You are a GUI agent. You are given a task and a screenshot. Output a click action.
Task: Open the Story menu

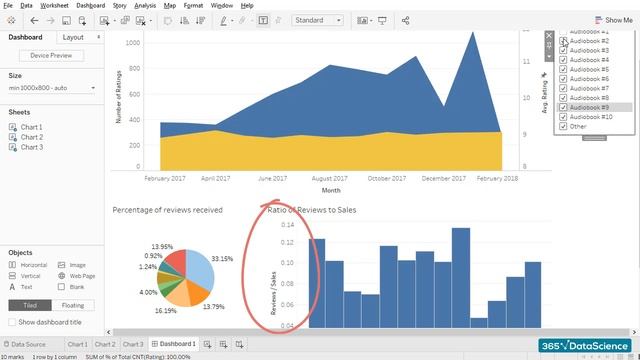tap(119, 5)
